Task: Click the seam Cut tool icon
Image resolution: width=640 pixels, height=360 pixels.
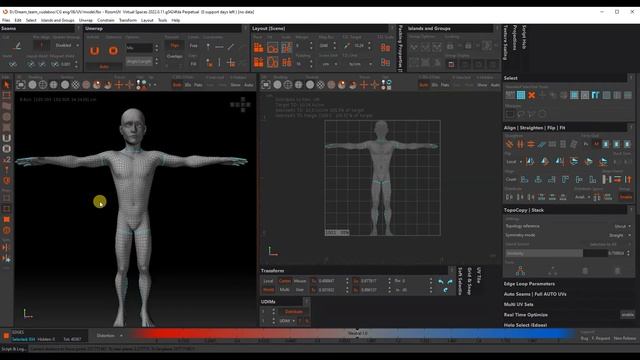Action: tap(17, 46)
